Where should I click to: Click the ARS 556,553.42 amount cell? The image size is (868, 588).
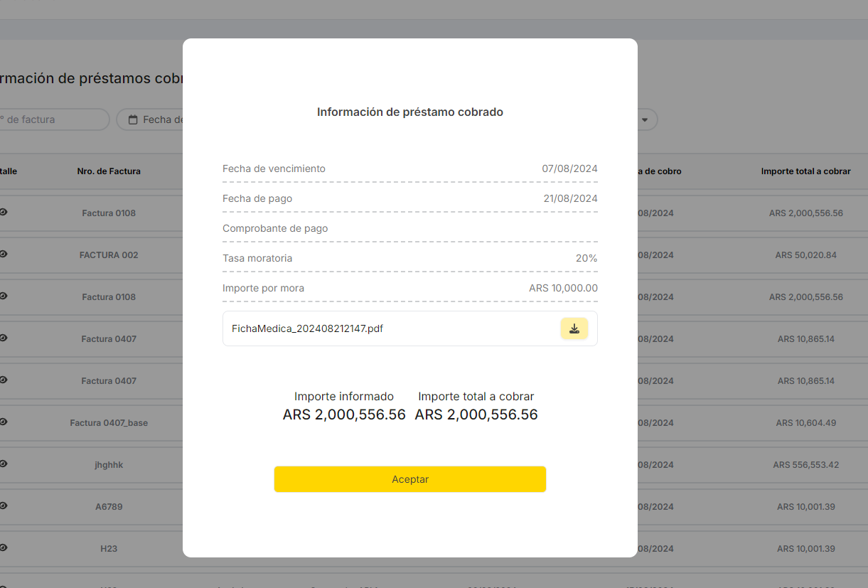coord(805,465)
